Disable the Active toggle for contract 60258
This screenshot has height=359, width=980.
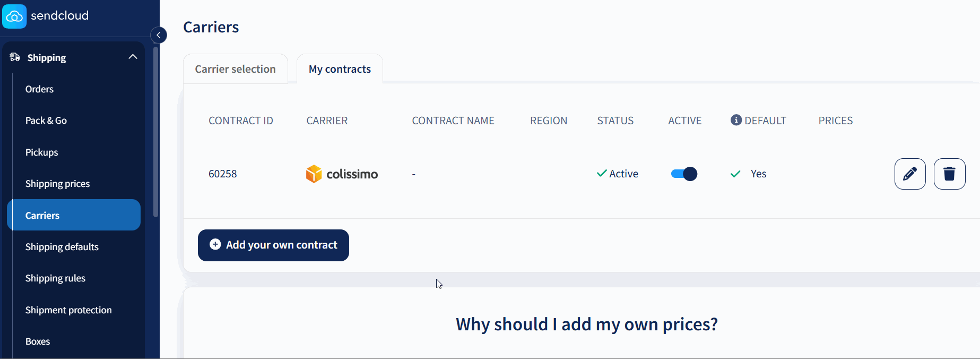pos(684,174)
